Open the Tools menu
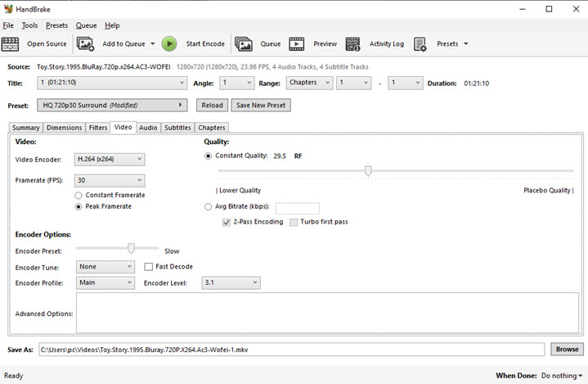This screenshot has height=384, width=588. [x=29, y=25]
